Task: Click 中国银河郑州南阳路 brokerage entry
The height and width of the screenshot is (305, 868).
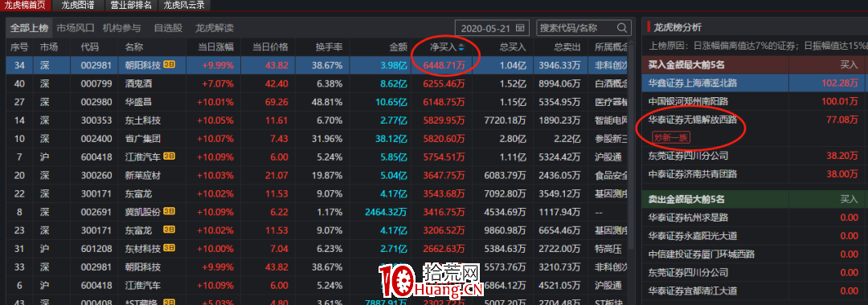Action: 688,101
